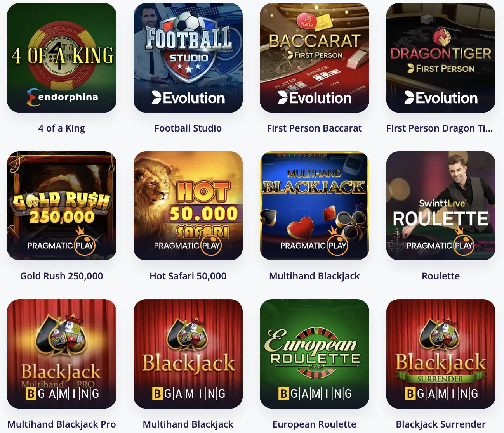
Task: Open the BGaming Multihand Blackjack Pro tile
Action: pyautogui.click(x=62, y=354)
